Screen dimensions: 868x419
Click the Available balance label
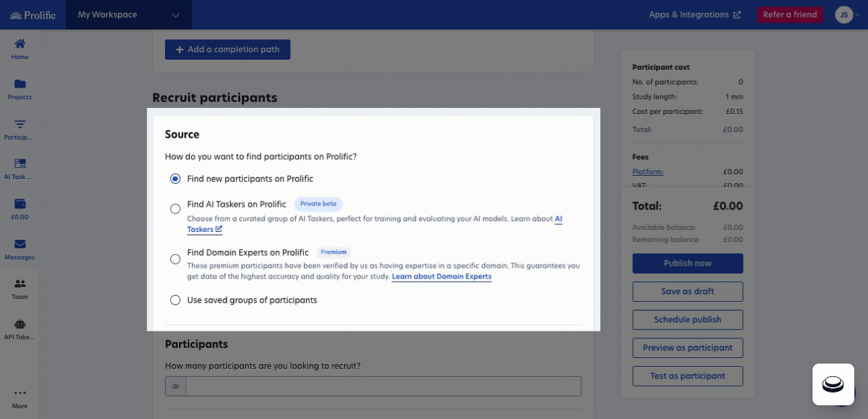click(664, 228)
